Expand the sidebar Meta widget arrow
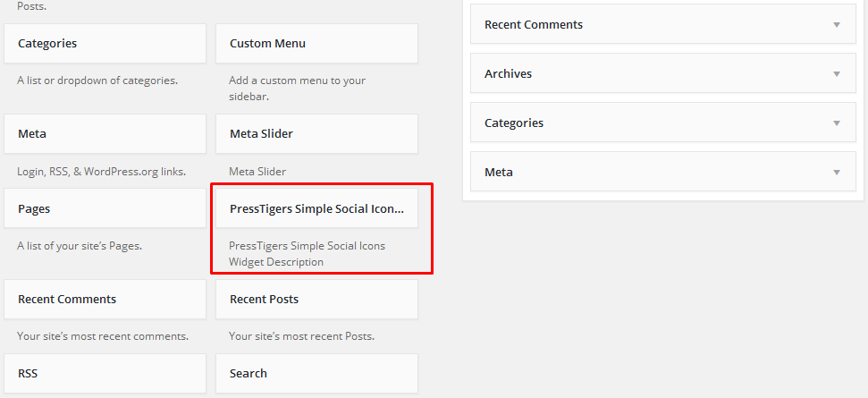Viewport: 868px width, 398px height. coord(837,173)
